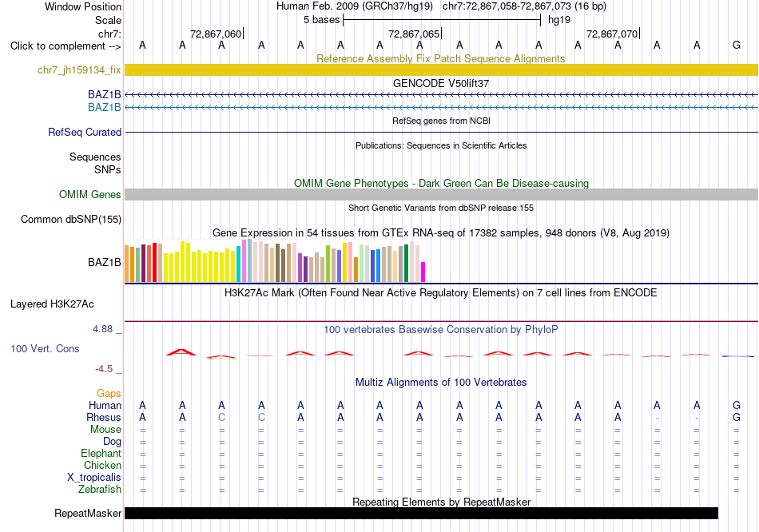Click the X_tropicalis species label

(94, 478)
